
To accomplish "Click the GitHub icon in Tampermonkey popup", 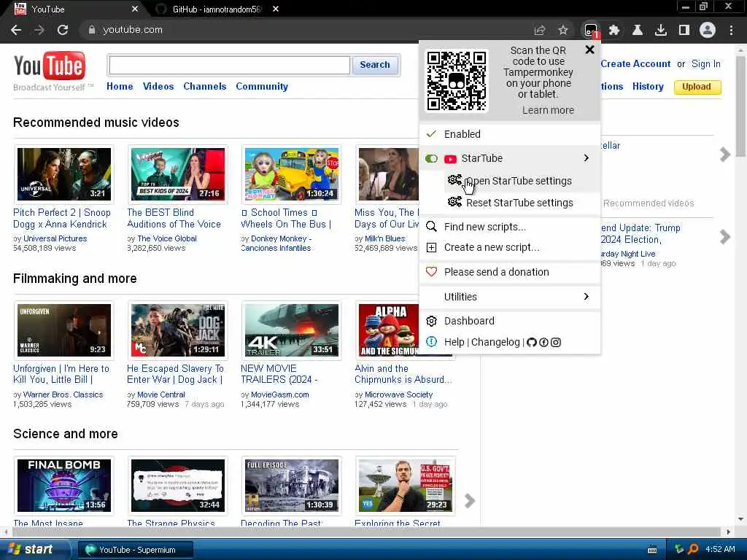I will tap(532, 342).
